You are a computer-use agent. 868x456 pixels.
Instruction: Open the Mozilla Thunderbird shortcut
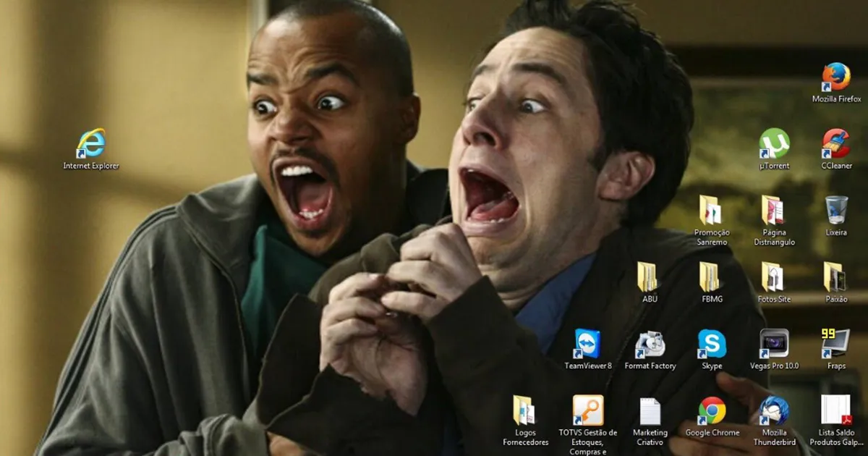(774, 421)
